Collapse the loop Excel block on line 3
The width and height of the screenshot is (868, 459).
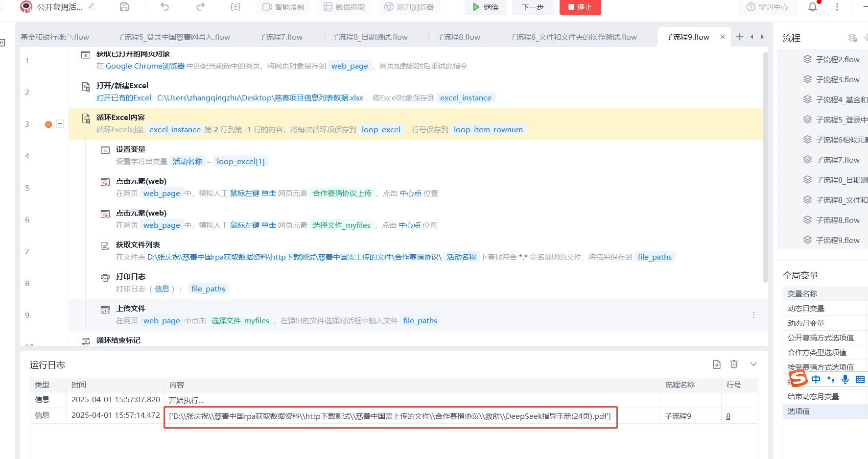click(x=60, y=124)
